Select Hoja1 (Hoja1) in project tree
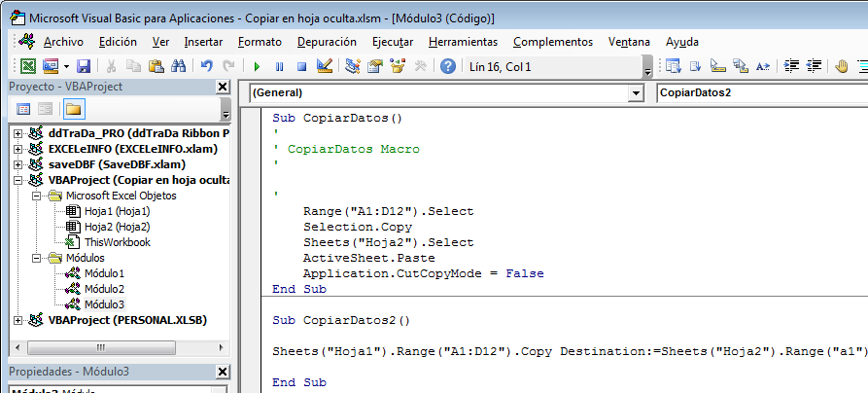The height and width of the screenshot is (393, 868). coord(117,211)
